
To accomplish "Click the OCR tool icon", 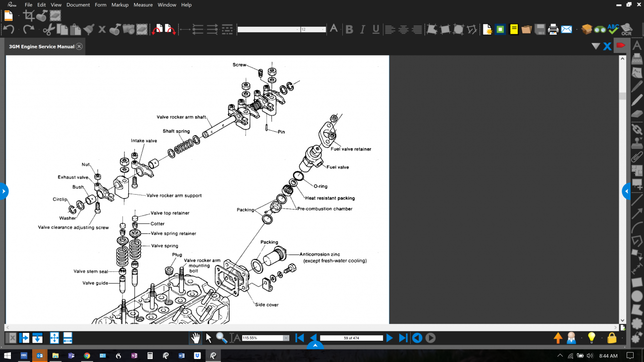I will tap(627, 29).
